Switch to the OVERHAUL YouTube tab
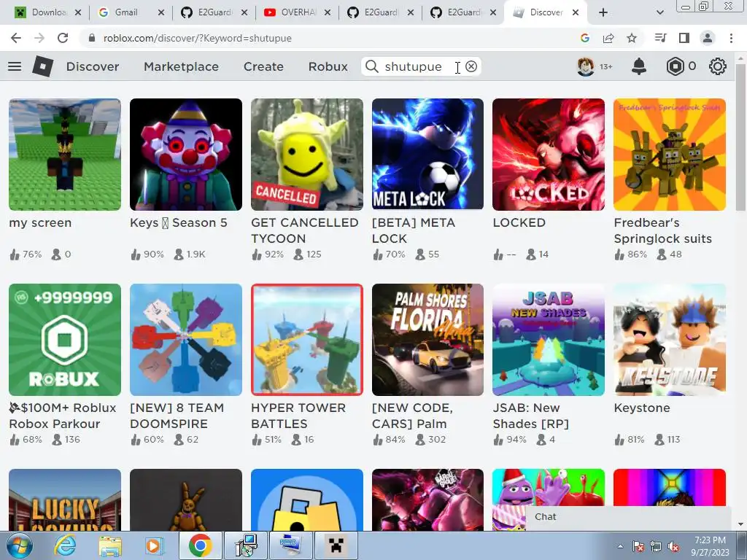Image resolution: width=747 pixels, height=560 pixels. click(298, 12)
